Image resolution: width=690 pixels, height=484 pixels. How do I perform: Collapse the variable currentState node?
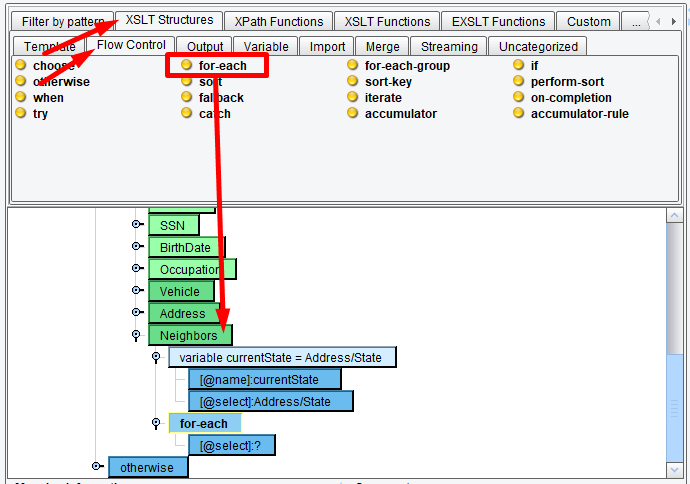(156, 357)
